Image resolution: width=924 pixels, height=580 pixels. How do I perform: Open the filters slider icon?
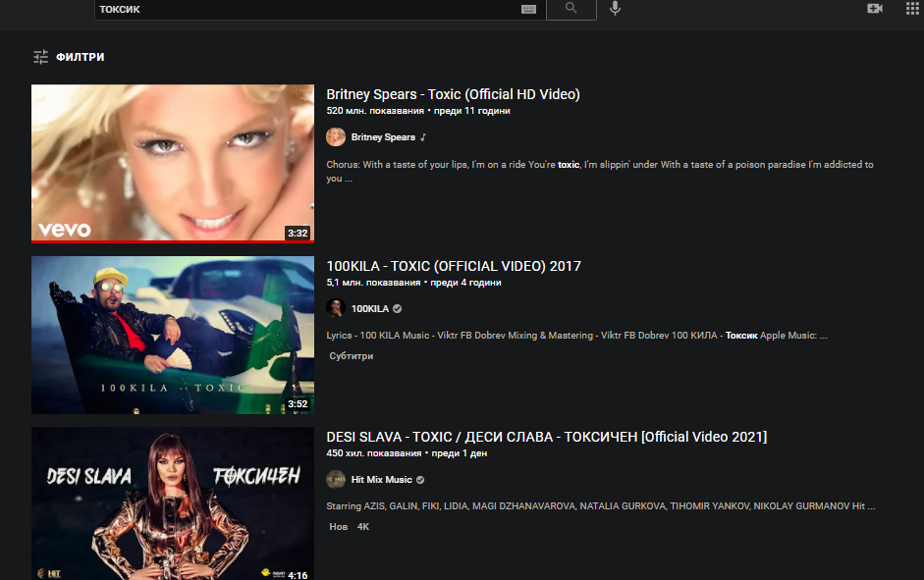[x=40, y=57]
